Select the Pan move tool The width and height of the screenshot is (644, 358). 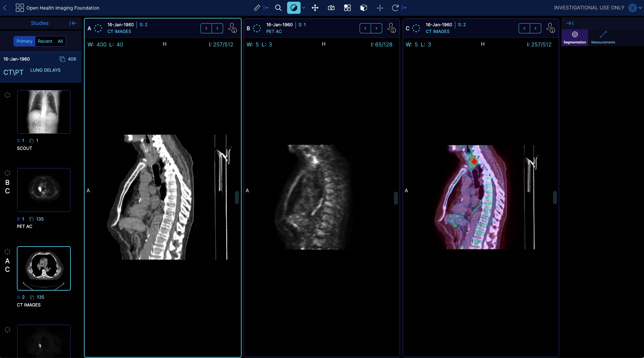pyautogui.click(x=315, y=8)
